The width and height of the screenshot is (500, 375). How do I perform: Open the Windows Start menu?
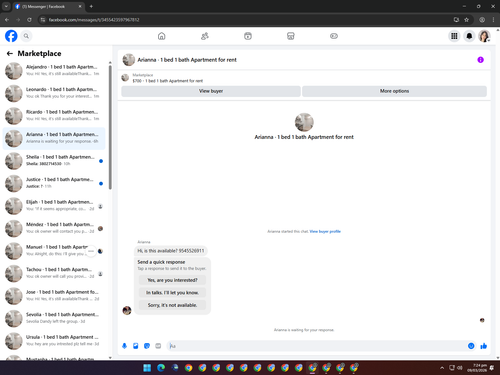147,368
